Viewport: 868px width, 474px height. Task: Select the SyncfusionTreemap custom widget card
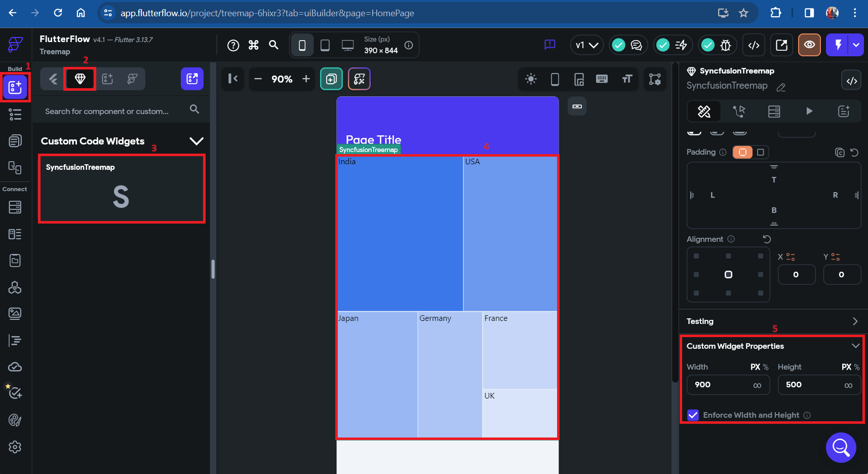click(x=122, y=189)
